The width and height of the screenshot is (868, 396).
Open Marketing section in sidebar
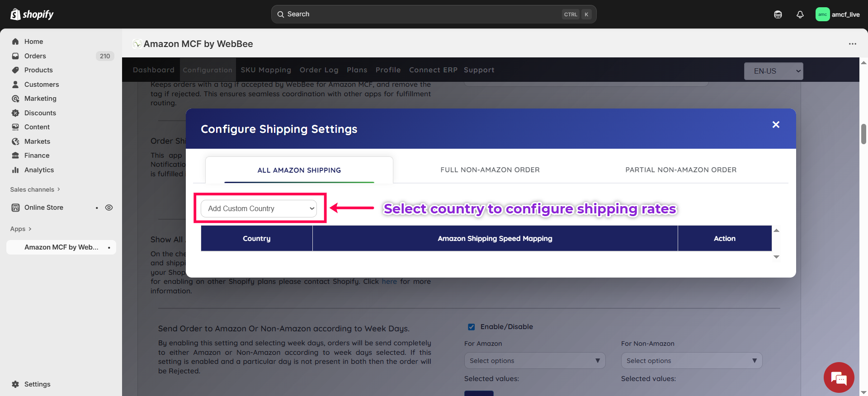[40, 99]
